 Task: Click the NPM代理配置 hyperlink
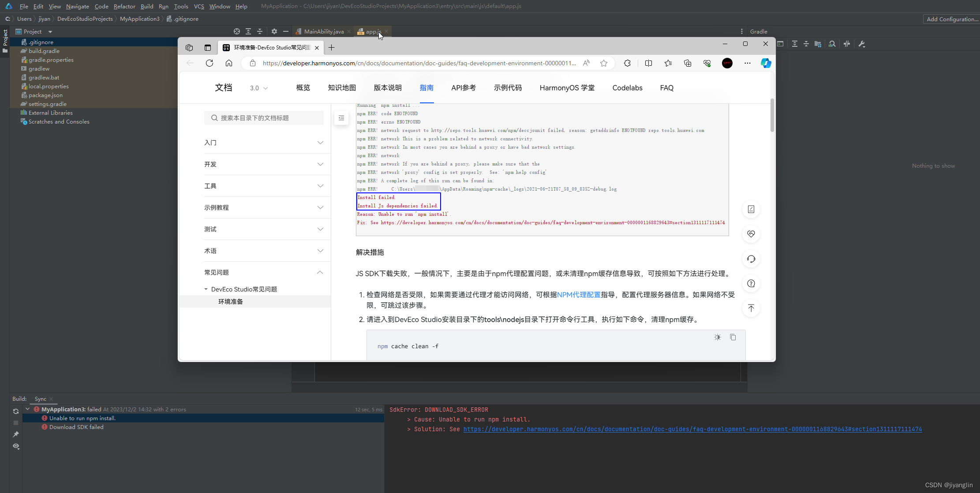click(x=579, y=294)
